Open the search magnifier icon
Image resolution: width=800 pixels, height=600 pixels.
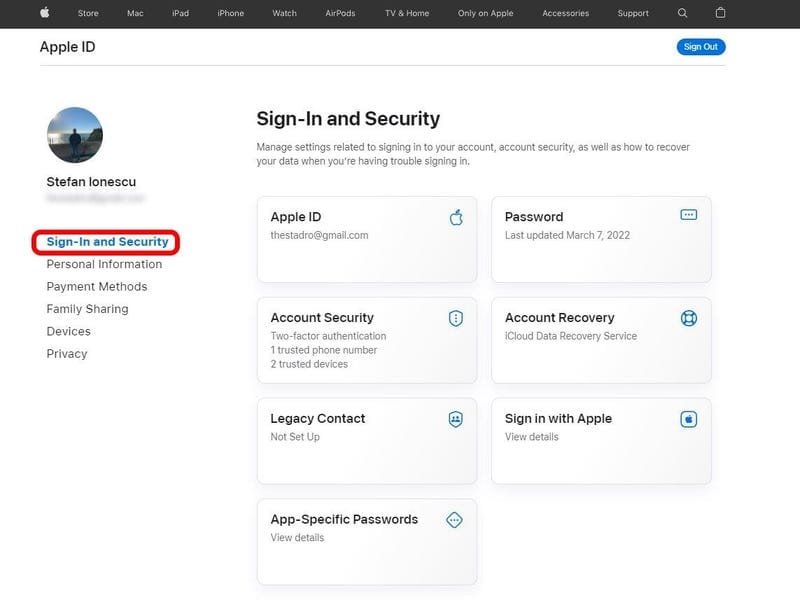click(682, 13)
